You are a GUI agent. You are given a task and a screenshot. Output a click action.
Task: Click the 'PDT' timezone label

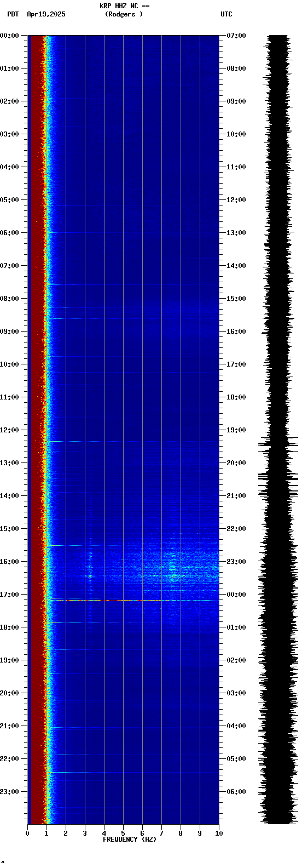click(x=13, y=14)
